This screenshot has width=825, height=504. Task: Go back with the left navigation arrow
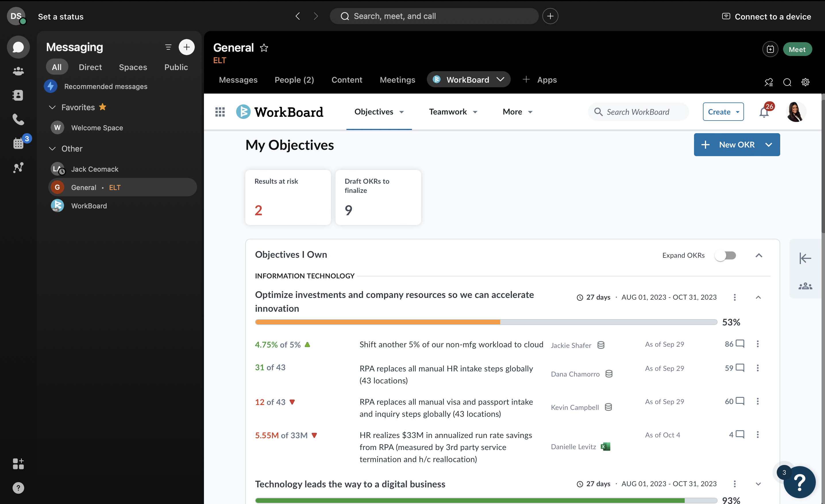point(298,16)
